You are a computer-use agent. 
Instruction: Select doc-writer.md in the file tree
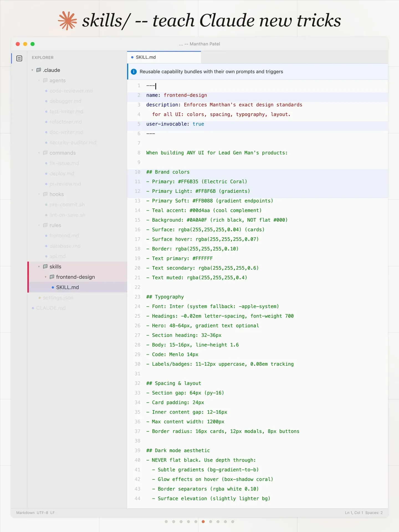pyautogui.click(x=66, y=132)
